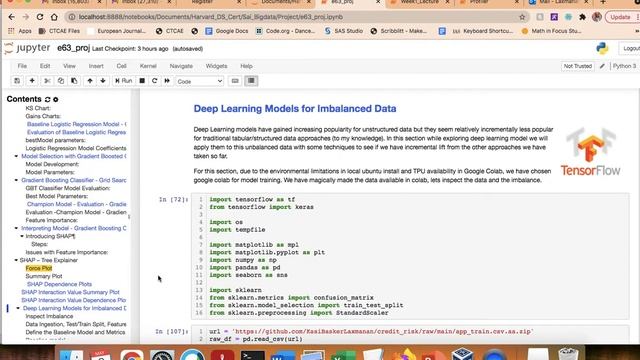Go back in browser history
Image resolution: width=640 pixels, height=360 pixels.
click(11, 17)
